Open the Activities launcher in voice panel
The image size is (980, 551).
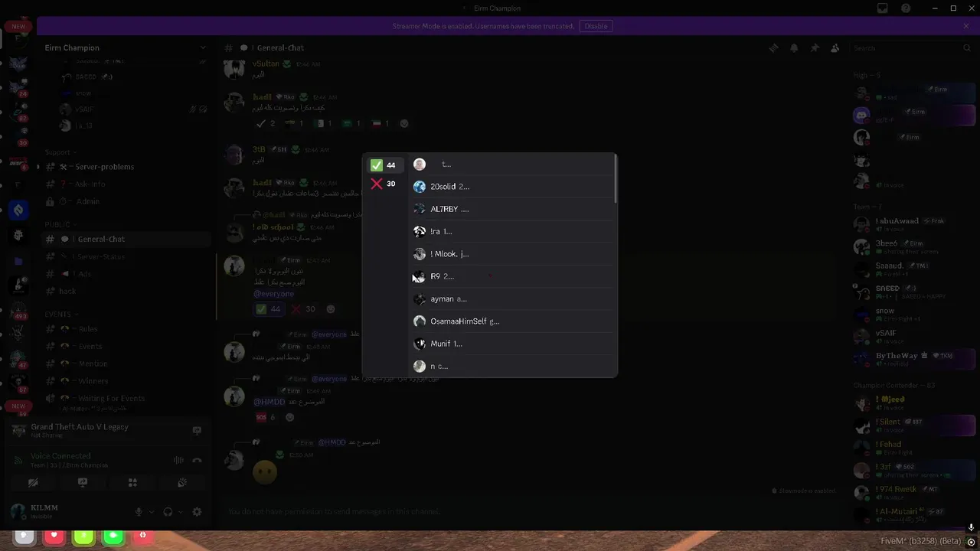(132, 483)
